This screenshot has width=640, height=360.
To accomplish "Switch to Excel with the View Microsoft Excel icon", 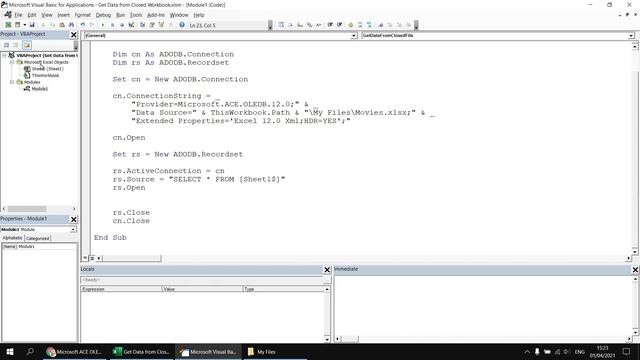I will coord(8,25).
